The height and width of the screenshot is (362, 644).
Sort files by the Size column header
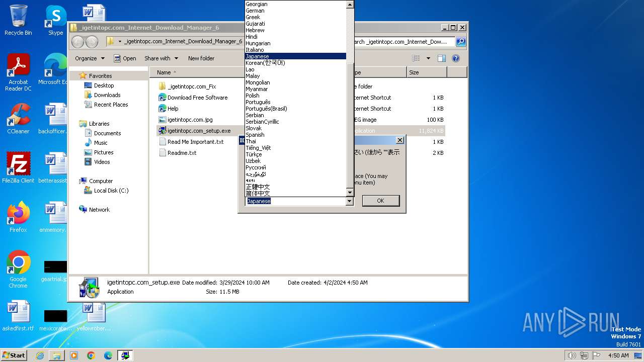coord(426,72)
